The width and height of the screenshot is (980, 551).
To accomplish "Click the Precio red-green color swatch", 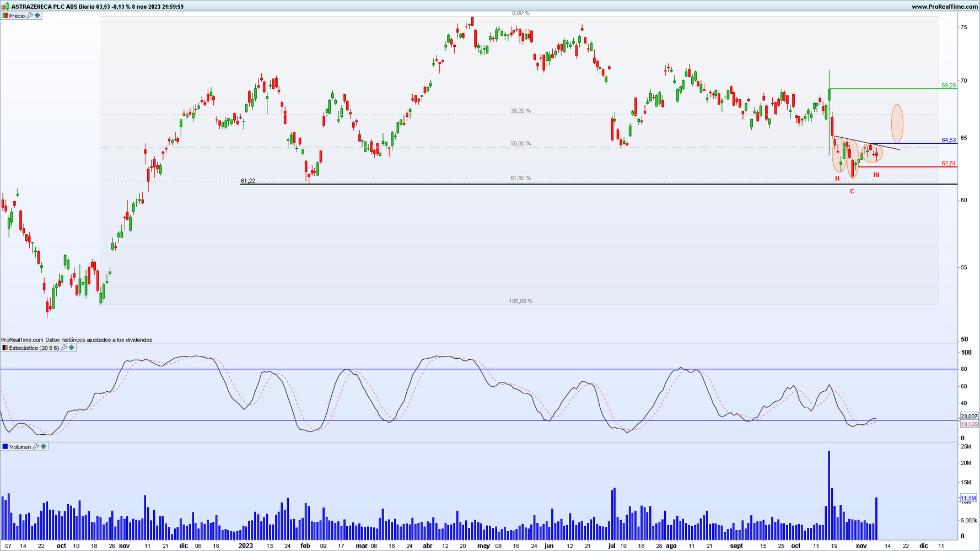I will coord(5,15).
